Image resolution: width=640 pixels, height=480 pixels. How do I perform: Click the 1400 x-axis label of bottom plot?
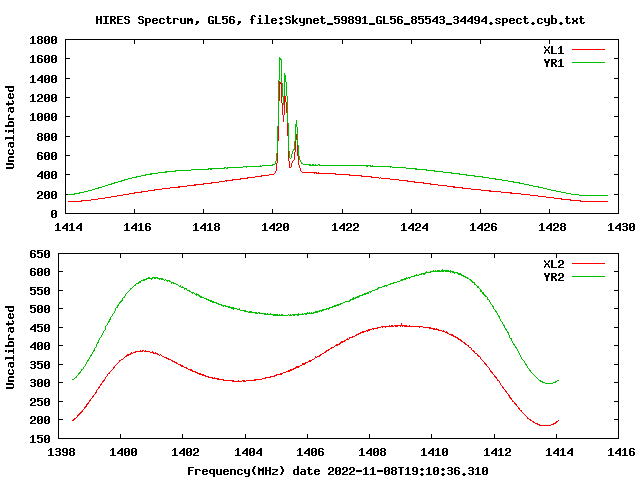coord(123,452)
